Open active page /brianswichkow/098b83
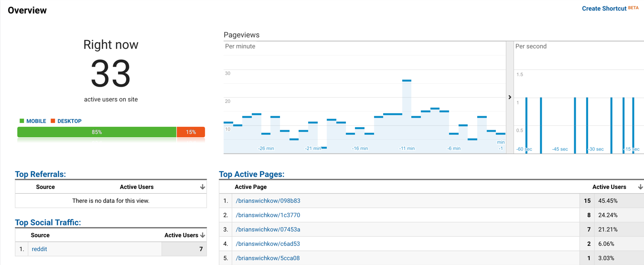This screenshot has width=644, height=265. pos(268,201)
